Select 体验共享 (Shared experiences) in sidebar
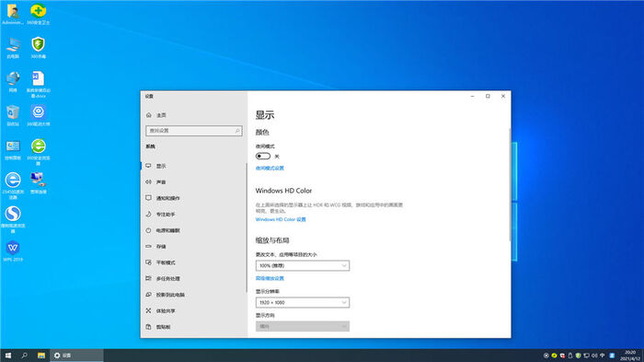This screenshot has height=362, width=644. coord(193,311)
